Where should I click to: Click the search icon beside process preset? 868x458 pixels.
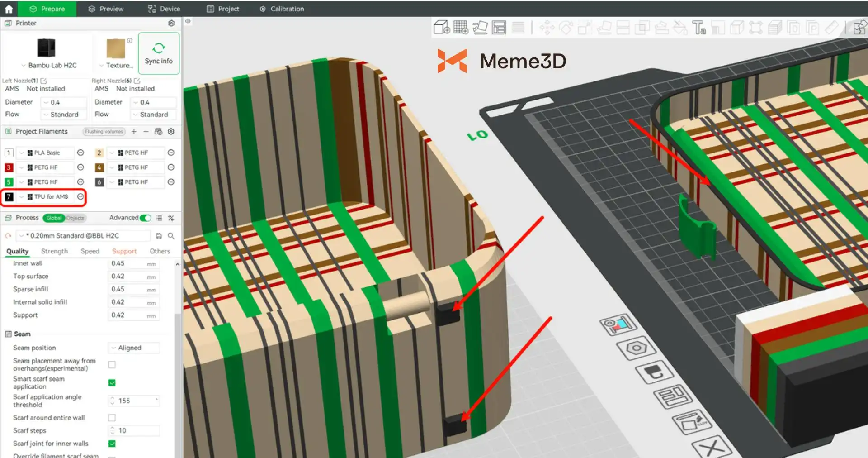171,236
